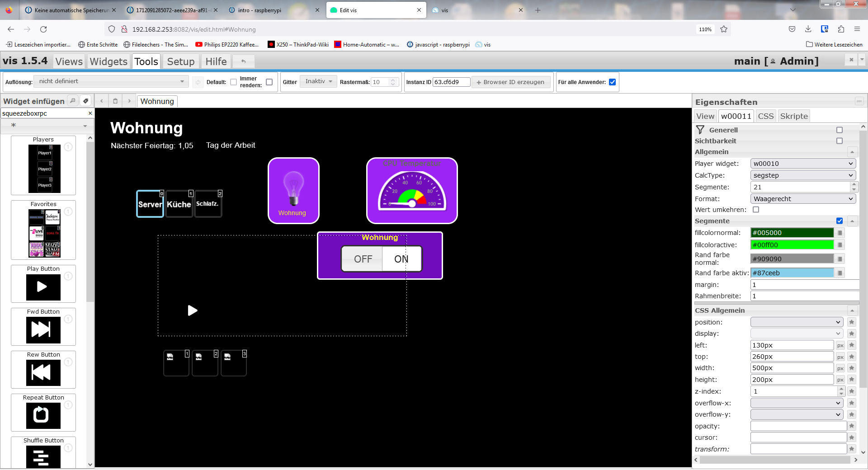The width and height of the screenshot is (868, 470).
Task: Click the purple Wohnung light bulb widget
Action: coord(293,191)
